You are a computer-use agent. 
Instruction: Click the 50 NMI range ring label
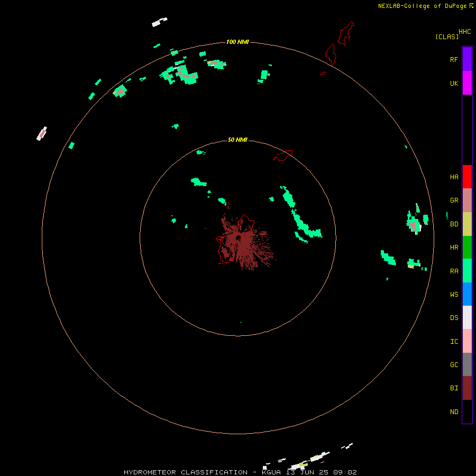click(x=237, y=140)
